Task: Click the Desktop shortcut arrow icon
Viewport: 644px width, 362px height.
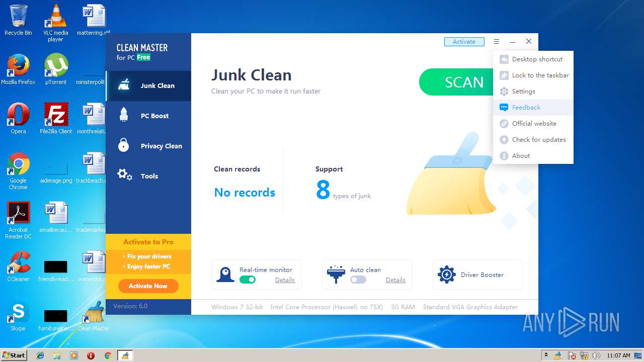Action: pos(504,59)
